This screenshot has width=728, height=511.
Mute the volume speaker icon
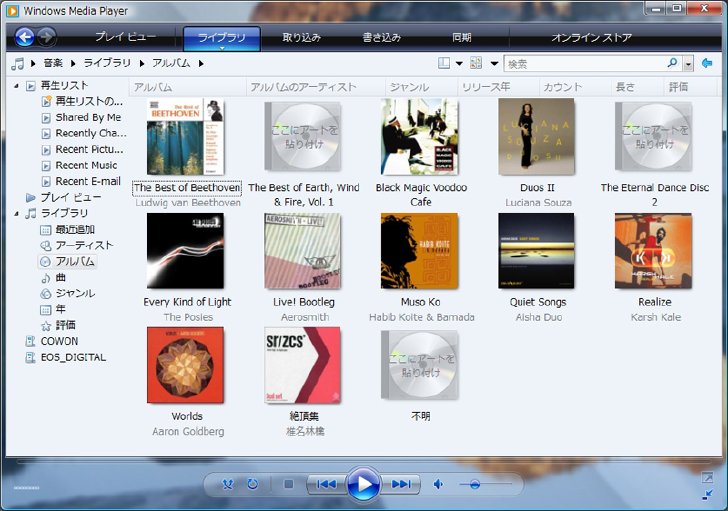point(438,485)
